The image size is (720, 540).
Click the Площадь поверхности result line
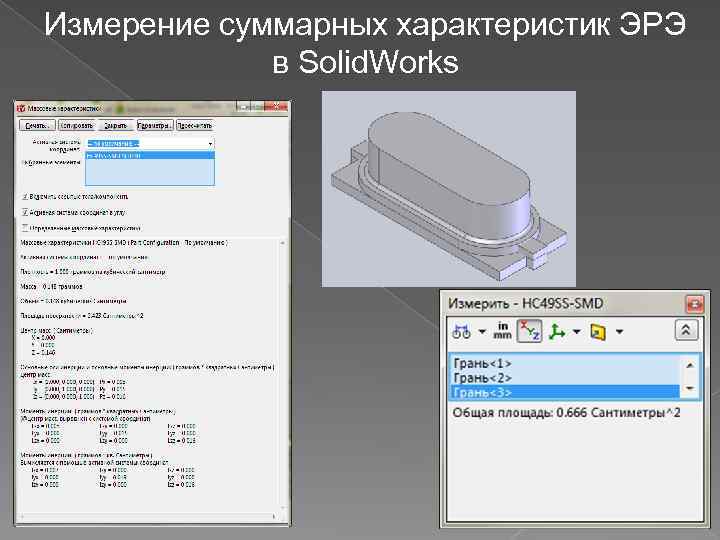(x=82, y=316)
